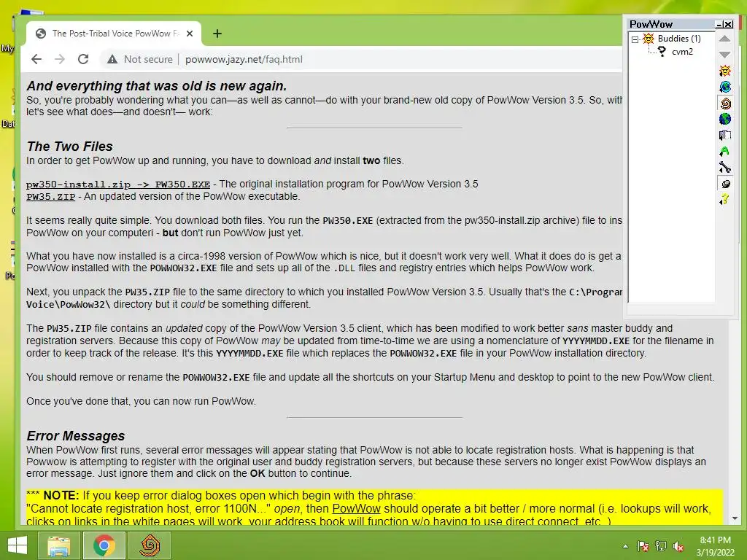
Task: Open PowWow spiral icon on the taskbar
Action: [150, 545]
